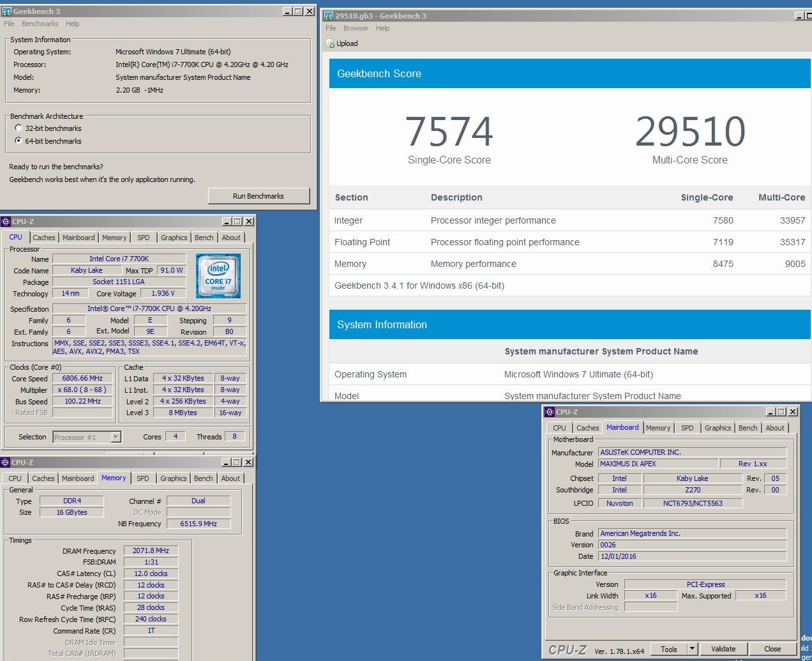Image resolution: width=812 pixels, height=661 pixels.
Task: Click the DRAM Frequency 2071.8 MHz field
Action: 151,551
